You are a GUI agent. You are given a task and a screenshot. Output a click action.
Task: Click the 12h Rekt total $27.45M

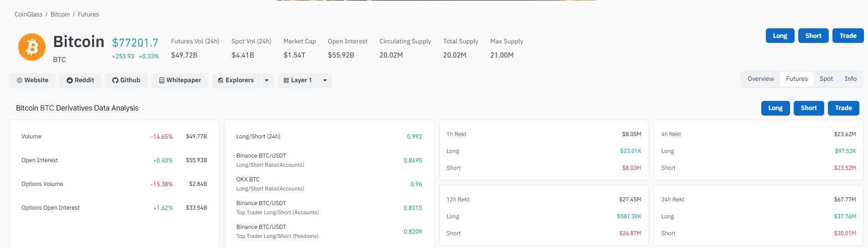coord(630,200)
